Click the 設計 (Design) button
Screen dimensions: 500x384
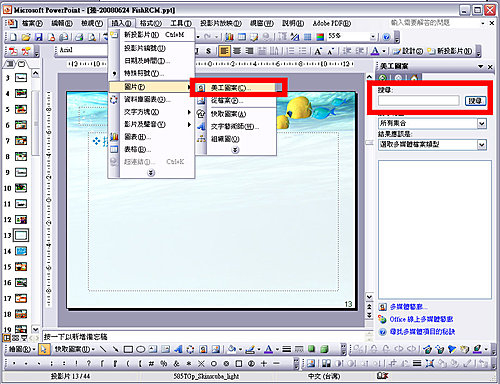click(x=408, y=51)
